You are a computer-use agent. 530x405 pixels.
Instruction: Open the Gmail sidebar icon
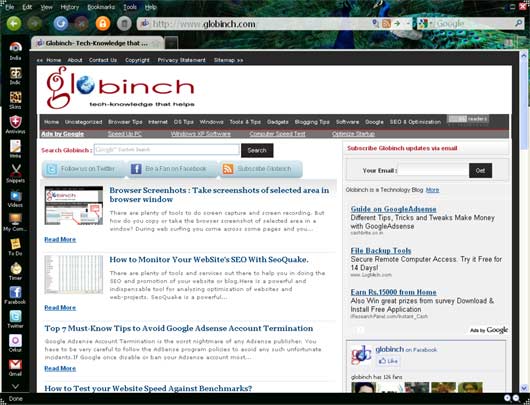point(15,367)
